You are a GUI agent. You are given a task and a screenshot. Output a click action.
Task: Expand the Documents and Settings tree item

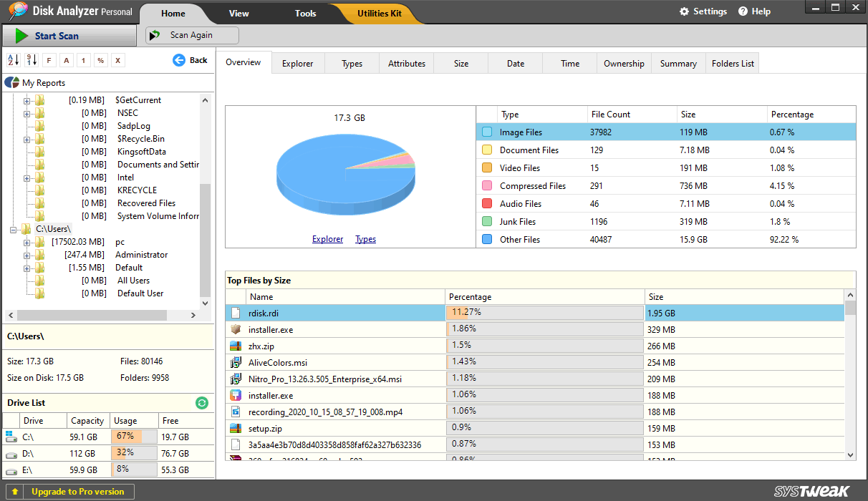pyautogui.click(x=26, y=164)
